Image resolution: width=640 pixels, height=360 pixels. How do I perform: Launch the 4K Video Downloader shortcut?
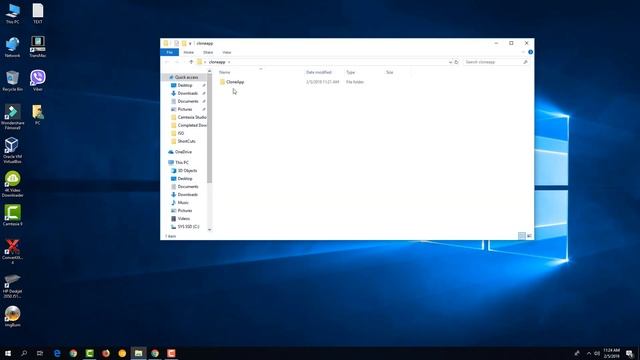[x=12, y=184]
